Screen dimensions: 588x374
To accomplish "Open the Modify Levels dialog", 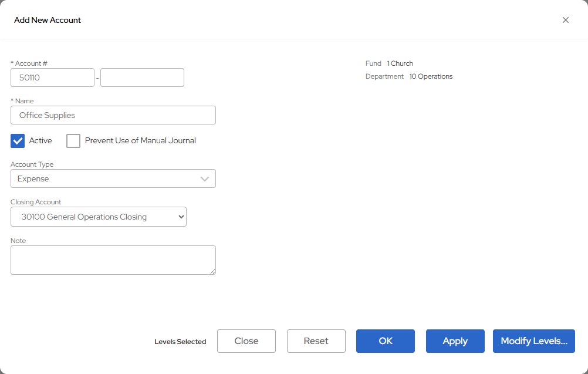I will tap(533, 341).
